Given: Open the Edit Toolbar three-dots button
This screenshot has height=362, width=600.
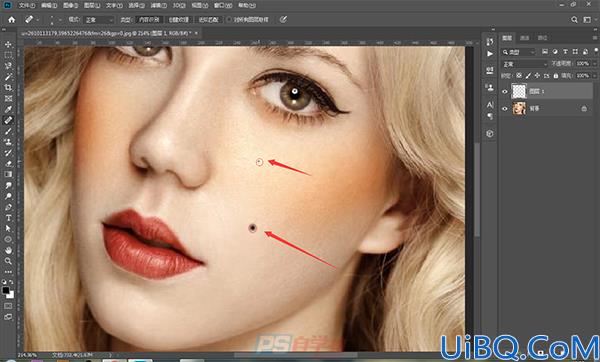Looking at the screenshot, I should 8,272.
